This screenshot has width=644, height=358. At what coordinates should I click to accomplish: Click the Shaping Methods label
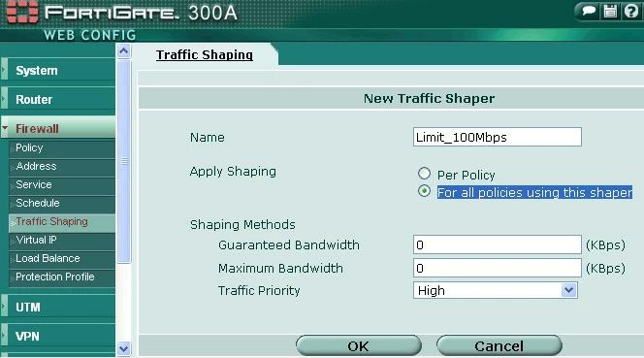(x=242, y=225)
